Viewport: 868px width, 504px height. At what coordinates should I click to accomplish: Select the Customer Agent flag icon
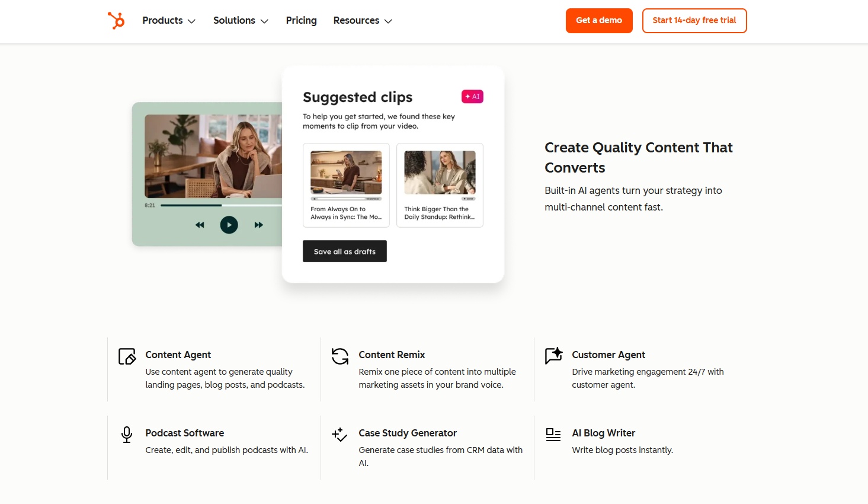click(553, 356)
